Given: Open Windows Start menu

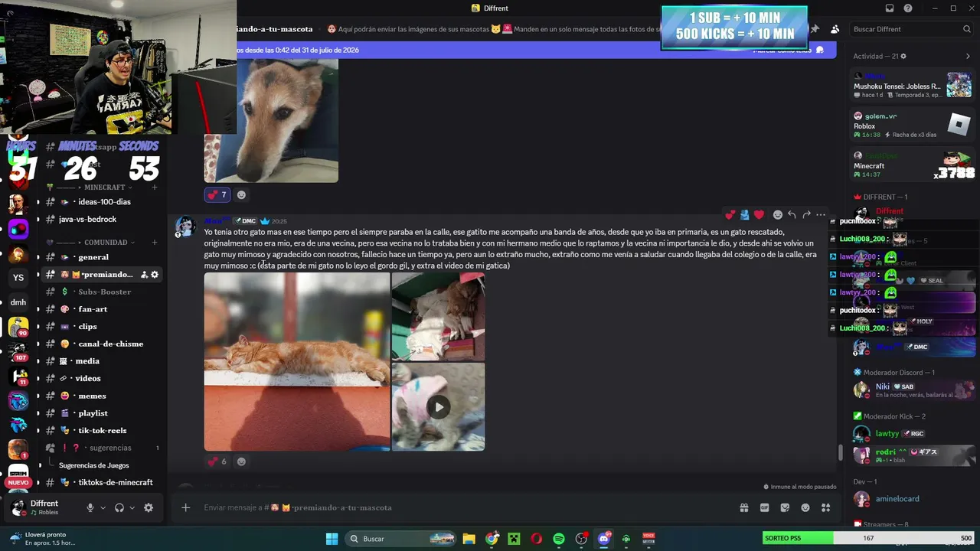Looking at the screenshot, I should coord(332,539).
